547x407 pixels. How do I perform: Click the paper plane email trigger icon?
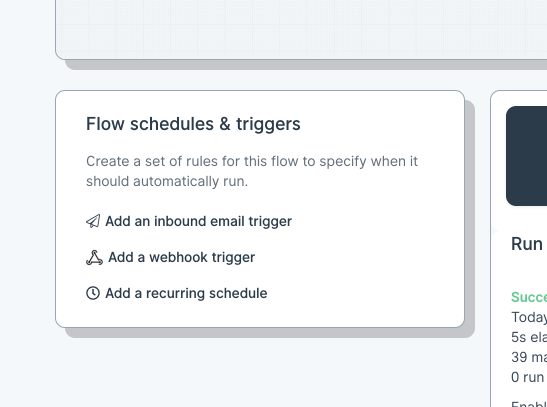(x=93, y=221)
